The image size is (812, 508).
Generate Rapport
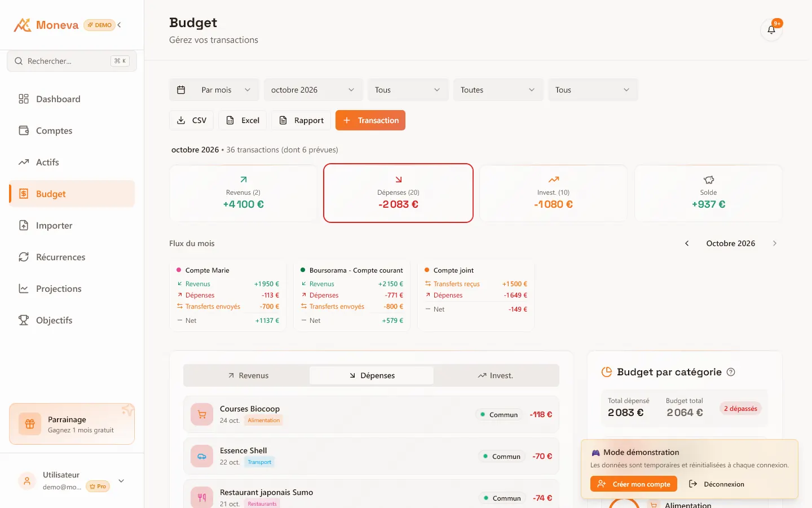301,120
